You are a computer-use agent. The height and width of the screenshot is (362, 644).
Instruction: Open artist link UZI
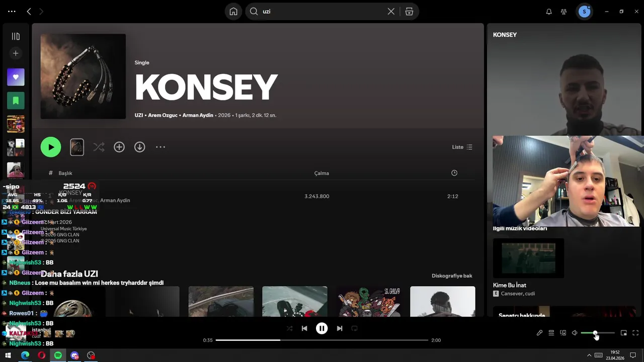[139, 115]
